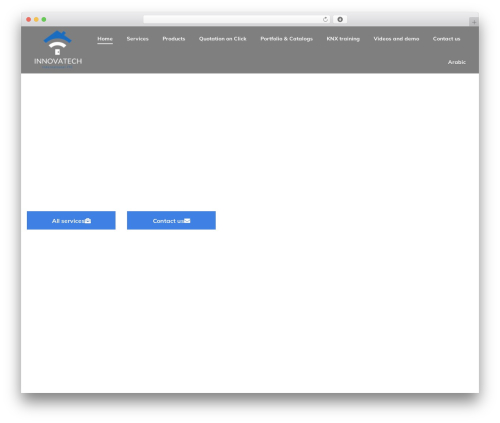This screenshot has width=500, height=423.
Task: Open a new tab with plus icon
Action: (474, 22)
